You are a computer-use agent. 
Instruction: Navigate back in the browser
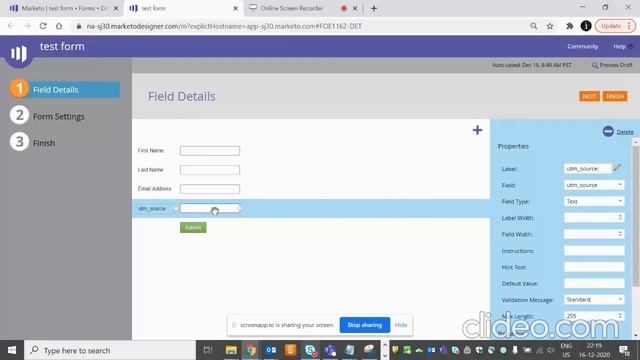coord(11,26)
